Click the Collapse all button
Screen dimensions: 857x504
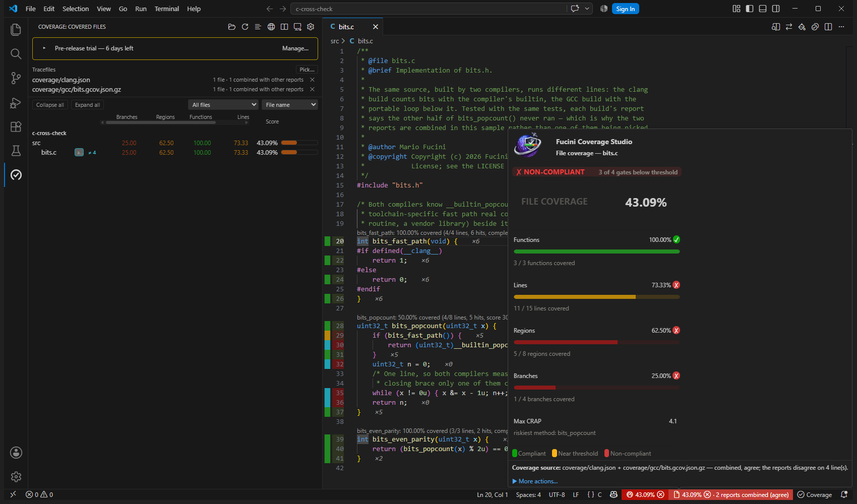50,105
